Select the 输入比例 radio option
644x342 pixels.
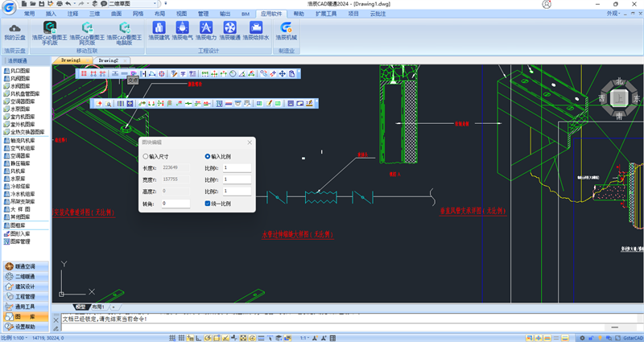click(x=208, y=156)
